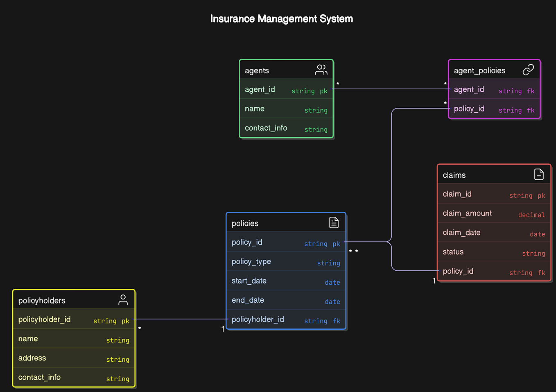Click the pk badge next to claim_id

(x=541, y=195)
